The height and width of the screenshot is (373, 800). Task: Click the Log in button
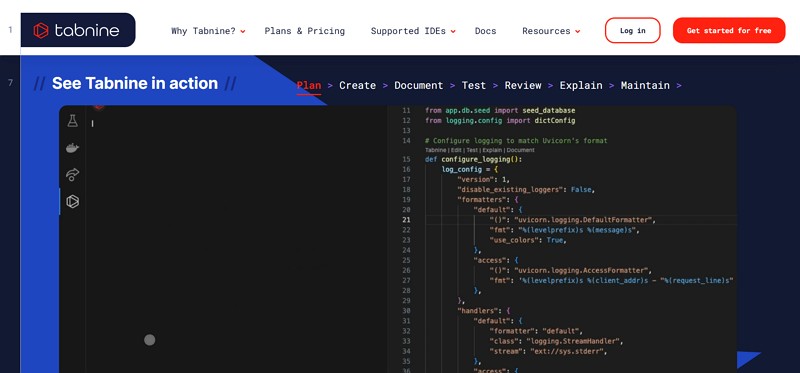(x=633, y=31)
